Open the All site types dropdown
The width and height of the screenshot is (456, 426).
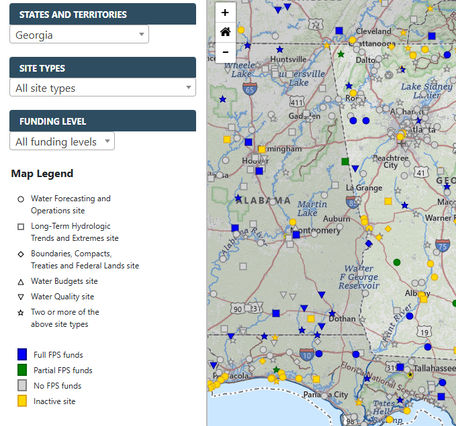102,88
